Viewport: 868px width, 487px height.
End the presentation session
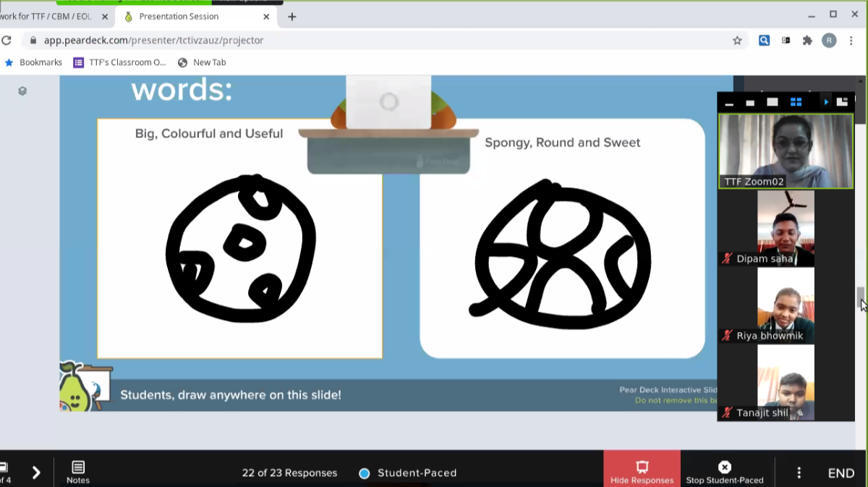point(841,473)
